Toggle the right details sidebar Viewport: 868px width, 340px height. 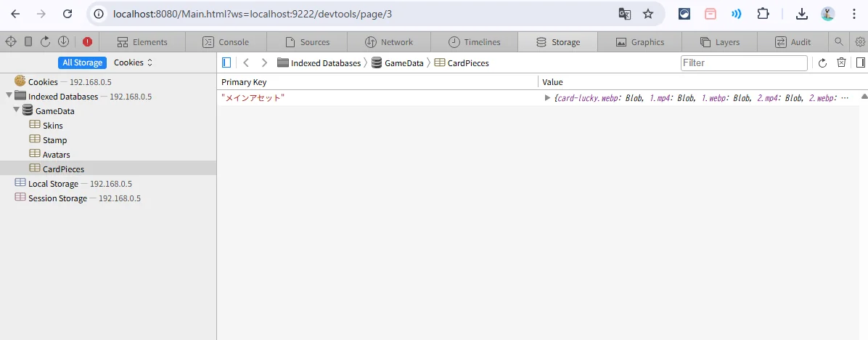pos(860,63)
